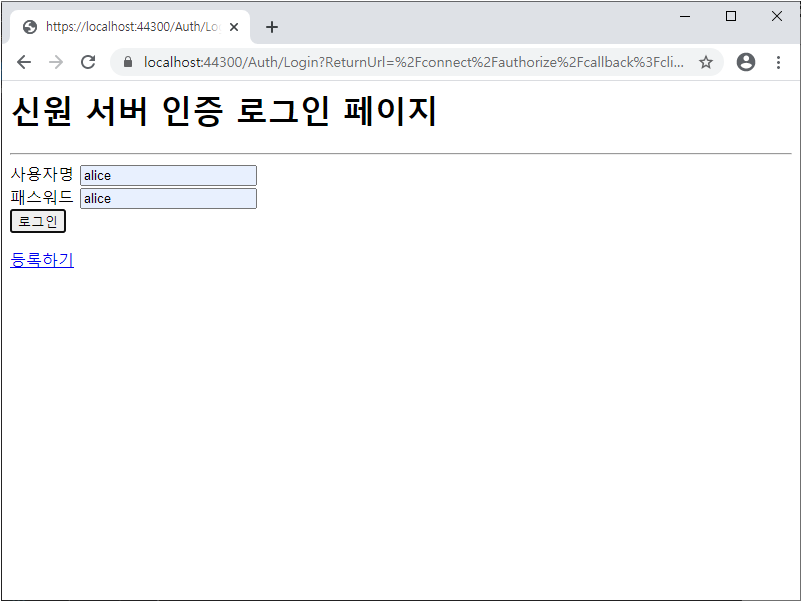Open the Chrome three-dot menu
802x602 pixels.
coord(778,62)
